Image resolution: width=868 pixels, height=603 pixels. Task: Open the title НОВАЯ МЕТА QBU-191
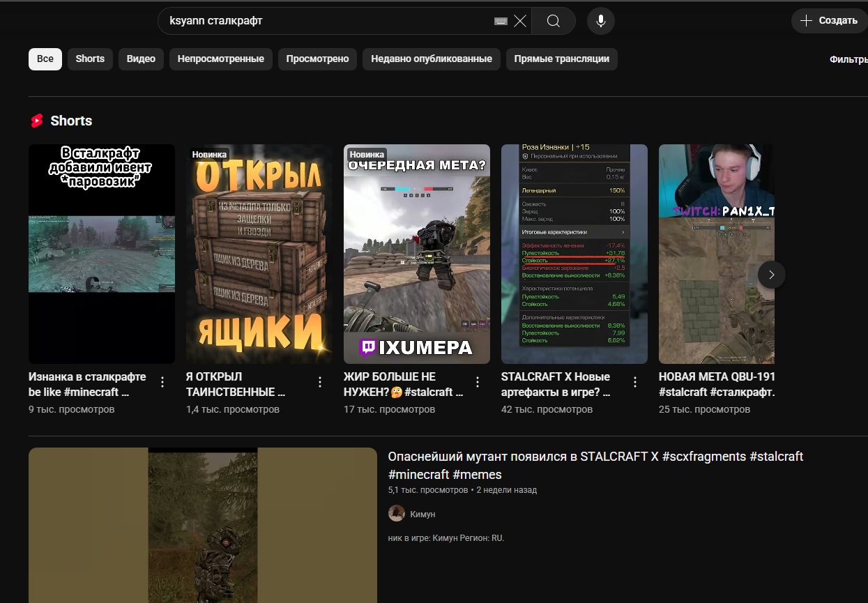coord(717,384)
